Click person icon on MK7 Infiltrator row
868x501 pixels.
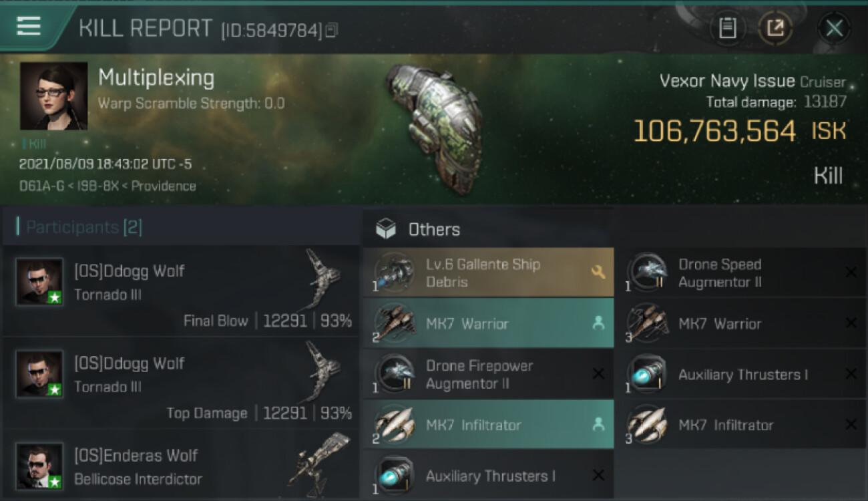pyautogui.click(x=598, y=425)
